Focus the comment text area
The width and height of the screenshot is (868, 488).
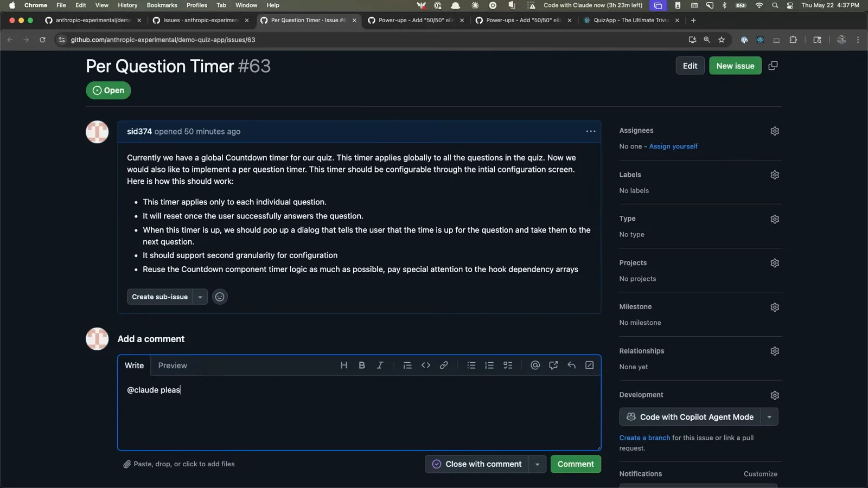359,412
